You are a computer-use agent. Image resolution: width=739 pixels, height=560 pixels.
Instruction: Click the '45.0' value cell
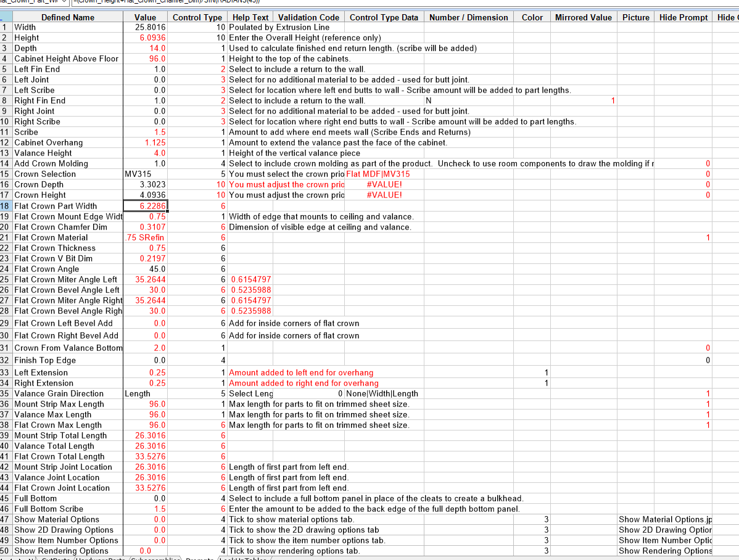[145, 269]
